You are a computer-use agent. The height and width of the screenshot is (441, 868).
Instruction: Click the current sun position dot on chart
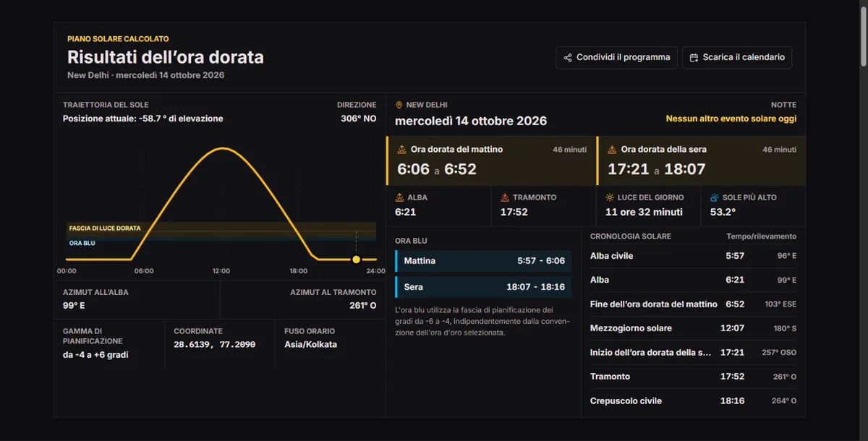point(356,259)
